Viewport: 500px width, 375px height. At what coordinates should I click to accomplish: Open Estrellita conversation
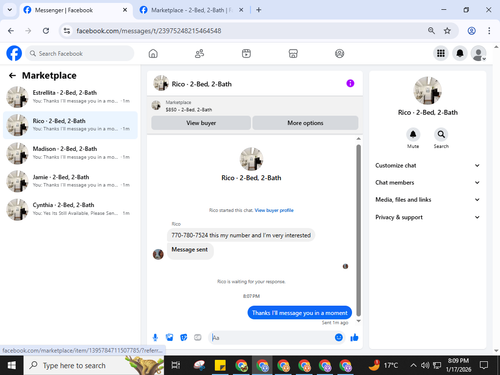point(70,97)
